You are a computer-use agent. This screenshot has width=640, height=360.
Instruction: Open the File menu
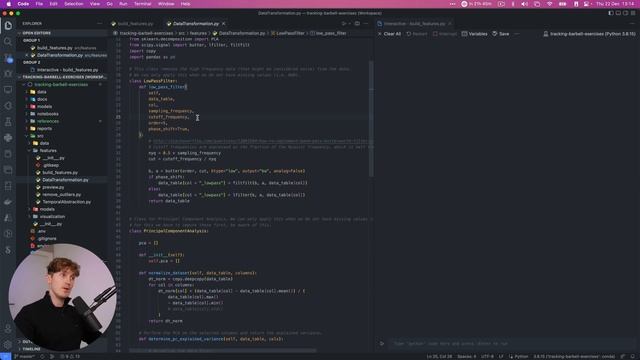point(39,4)
